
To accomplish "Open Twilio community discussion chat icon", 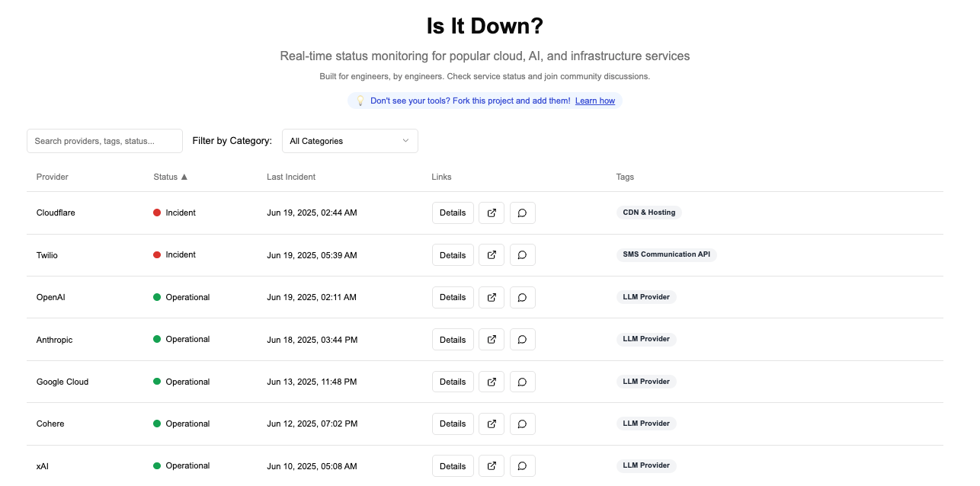I will 522,255.
